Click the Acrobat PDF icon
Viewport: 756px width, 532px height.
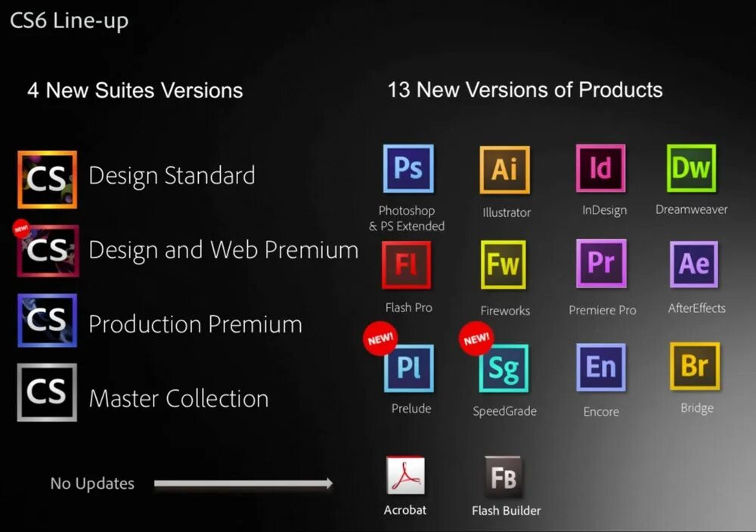(x=405, y=475)
